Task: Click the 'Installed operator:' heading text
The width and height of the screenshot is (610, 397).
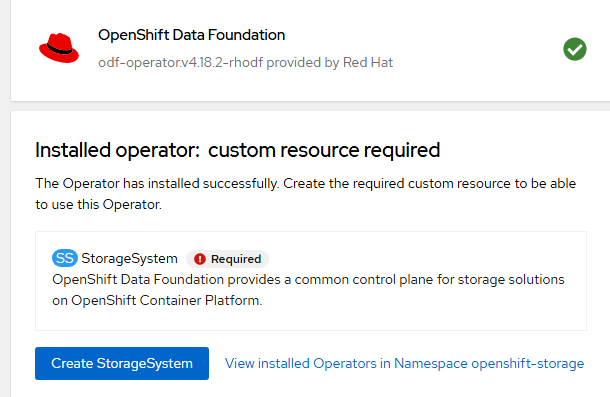Action: 117,150
